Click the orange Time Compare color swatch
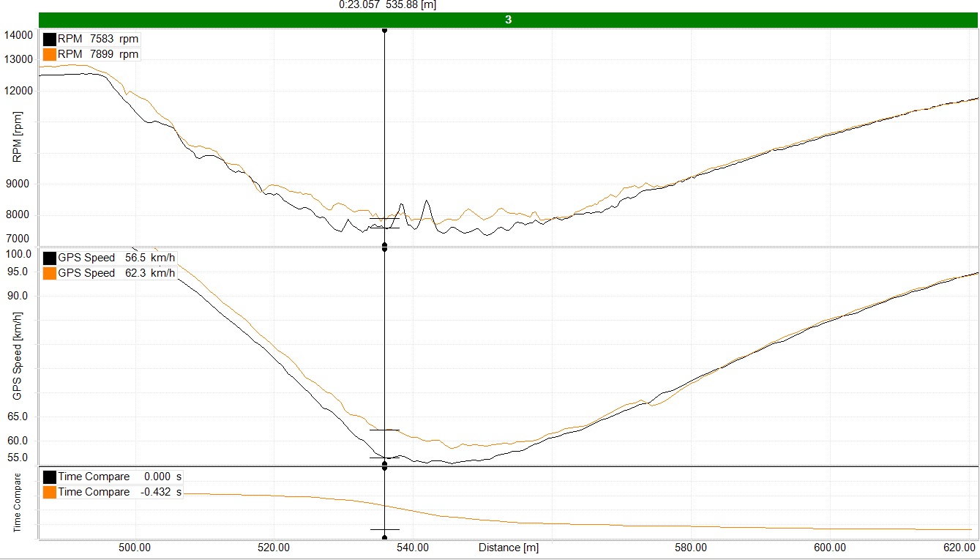The width and height of the screenshot is (980, 560). click(50, 492)
